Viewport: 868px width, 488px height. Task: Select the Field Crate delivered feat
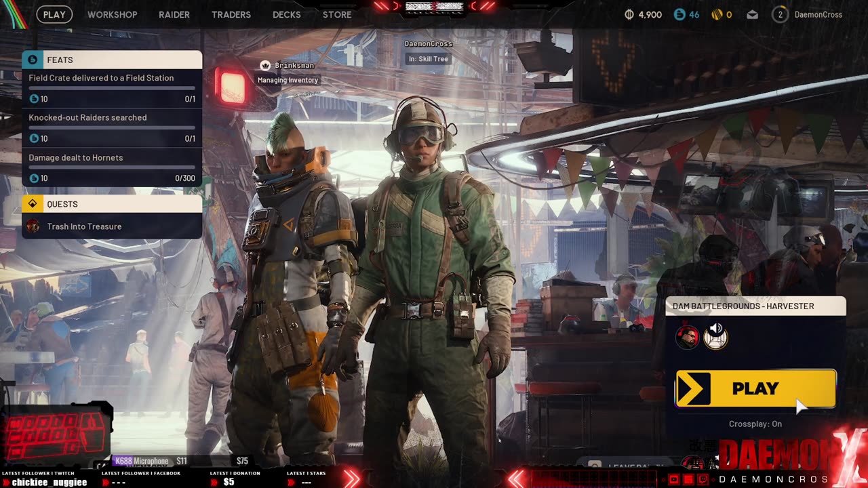click(x=112, y=88)
